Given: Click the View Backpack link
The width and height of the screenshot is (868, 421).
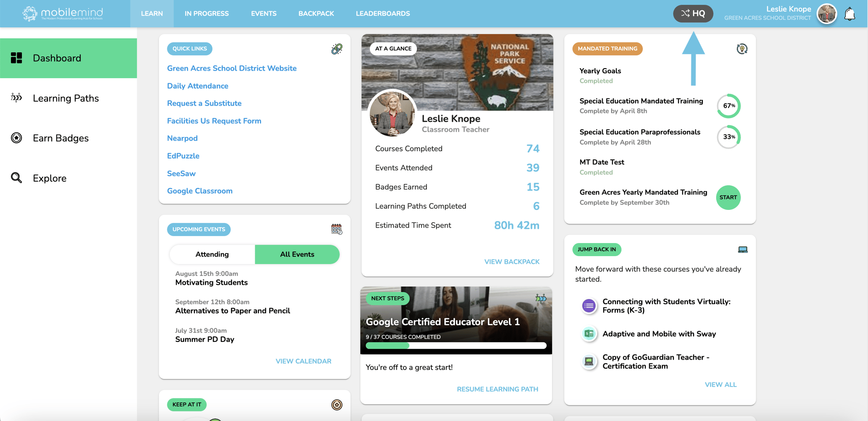Looking at the screenshot, I should coord(512,262).
